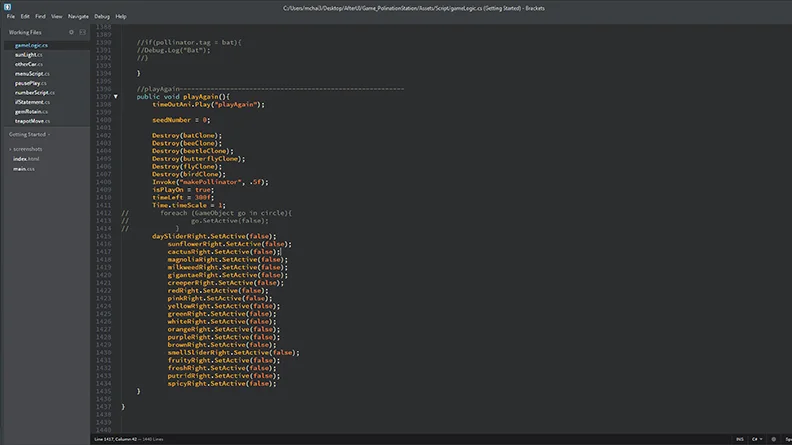The height and width of the screenshot is (445, 792).
Task: Click line number 1435 in gutter
Action: [104, 391]
